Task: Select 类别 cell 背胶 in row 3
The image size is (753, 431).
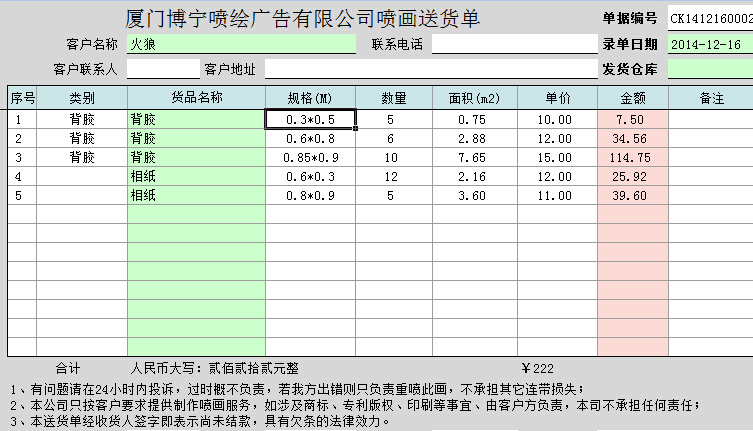Action: click(x=82, y=158)
